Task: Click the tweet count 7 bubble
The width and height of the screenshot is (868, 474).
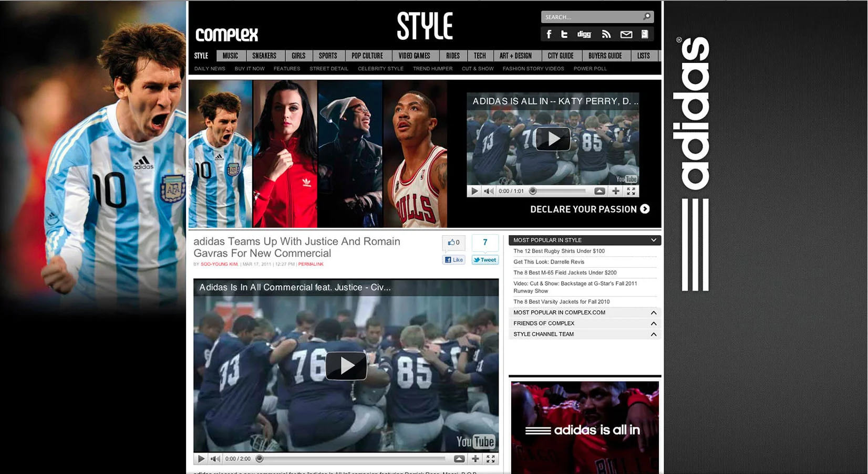Action: tap(485, 243)
